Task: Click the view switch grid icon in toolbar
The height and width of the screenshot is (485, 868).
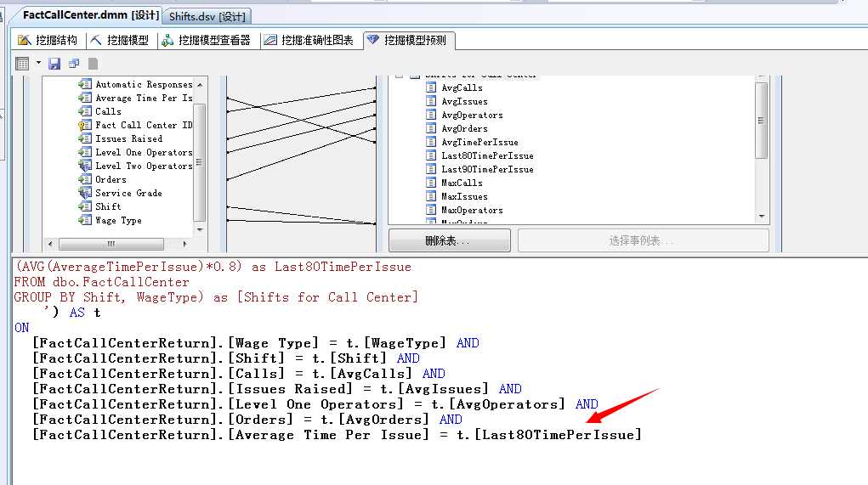Action: [x=22, y=64]
